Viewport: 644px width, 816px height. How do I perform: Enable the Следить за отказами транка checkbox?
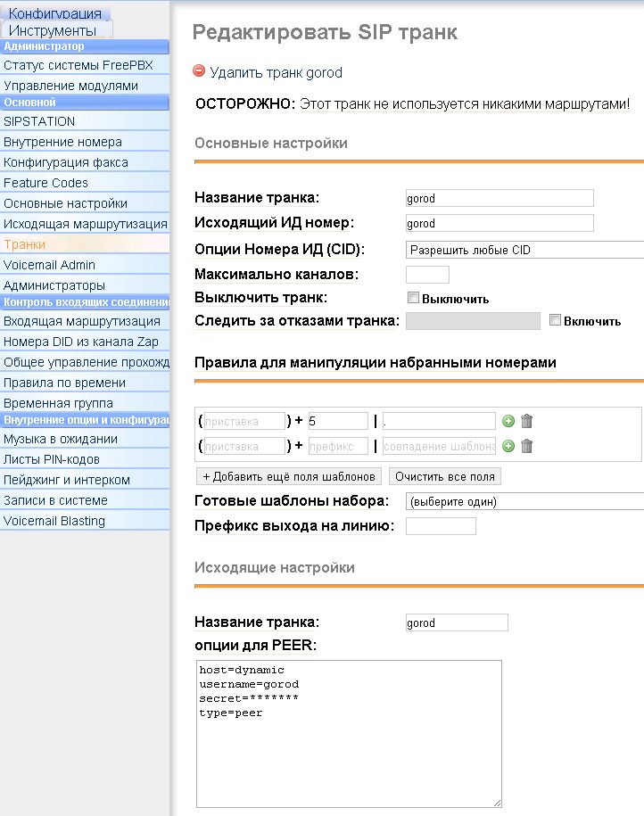click(555, 320)
